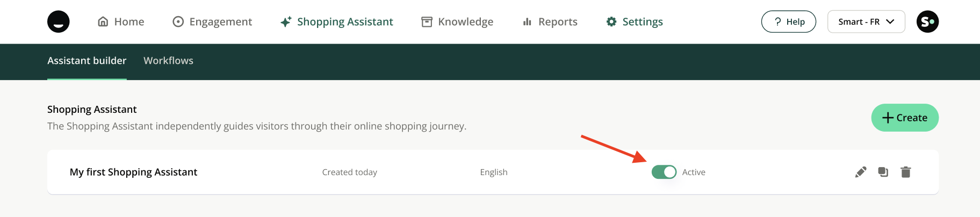Click the Shopping Assistant sparkle icon

pyautogui.click(x=286, y=21)
